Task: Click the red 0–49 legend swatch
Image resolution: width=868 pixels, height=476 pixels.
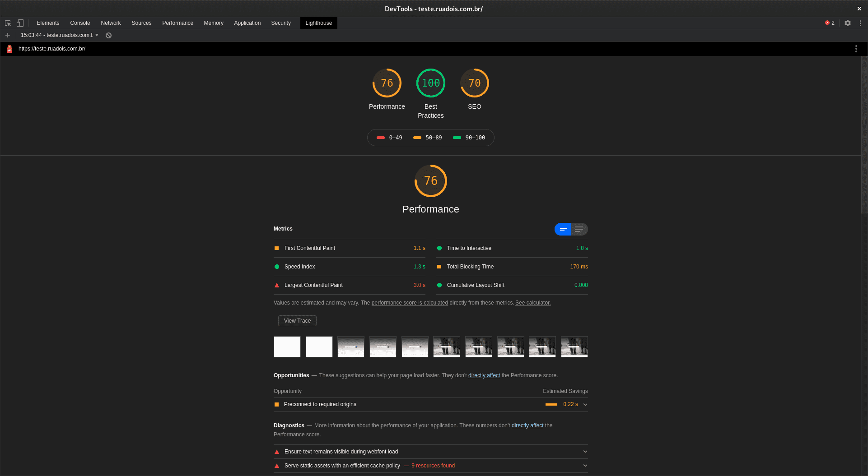Action: pos(381,138)
